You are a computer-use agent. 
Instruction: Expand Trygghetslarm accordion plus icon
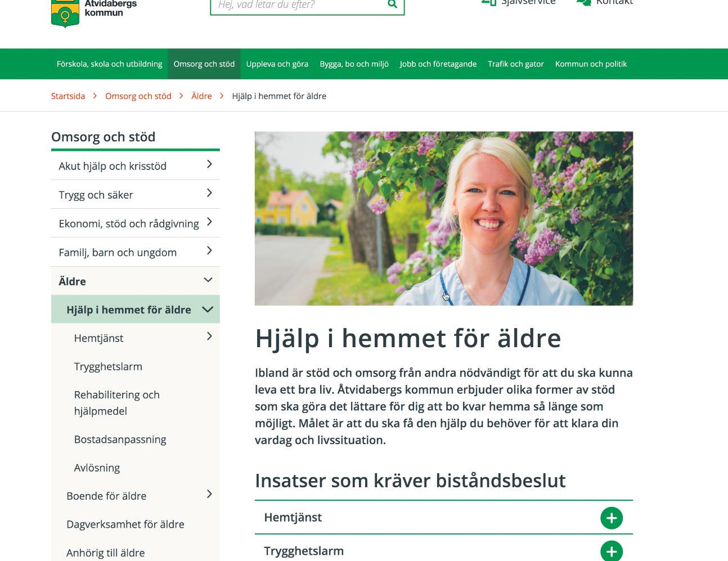click(612, 551)
